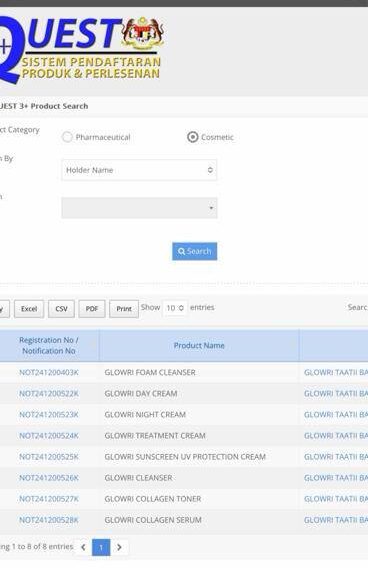This screenshot has width=368, height=568.
Task: Click GLOWRI NIGHT CREAM product name
Action: point(145,414)
